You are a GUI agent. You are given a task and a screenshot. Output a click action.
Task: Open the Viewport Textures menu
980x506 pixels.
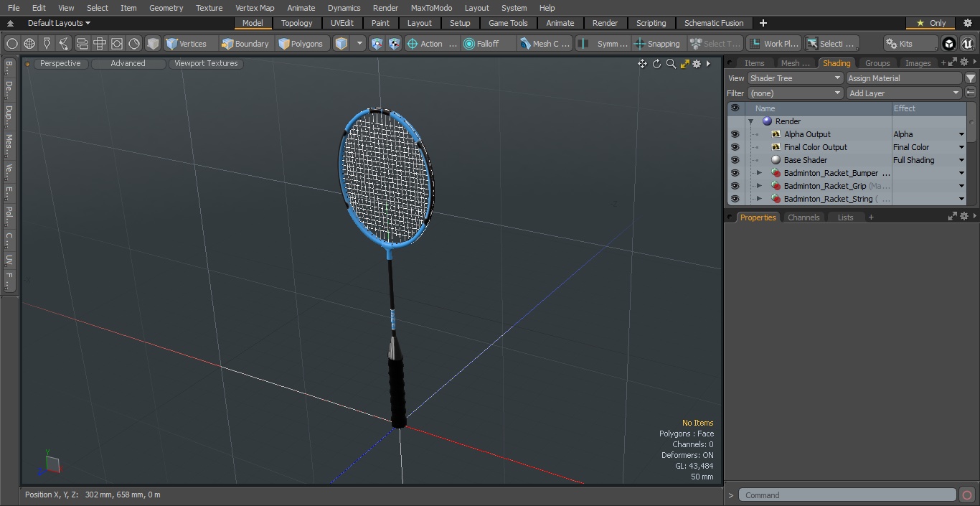pyautogui.click(x=206, y=63)
